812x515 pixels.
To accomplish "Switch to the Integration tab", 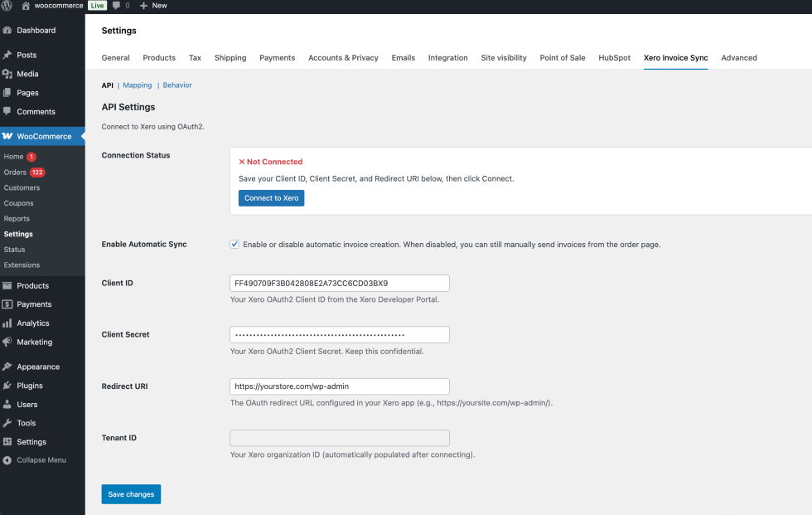I will point(448,58).
